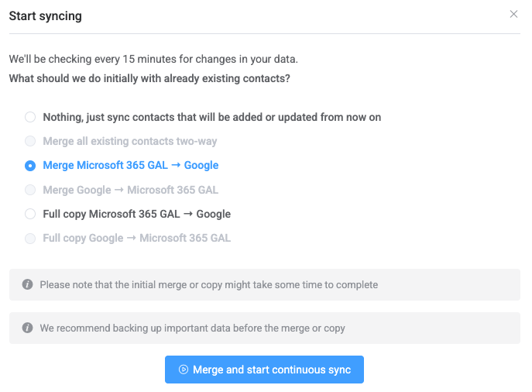The width and height of the screenshot is (532, 392).
Task: Select 'Merge Google → Microsoft 365 GAL' radio
Action: (30, 190)
